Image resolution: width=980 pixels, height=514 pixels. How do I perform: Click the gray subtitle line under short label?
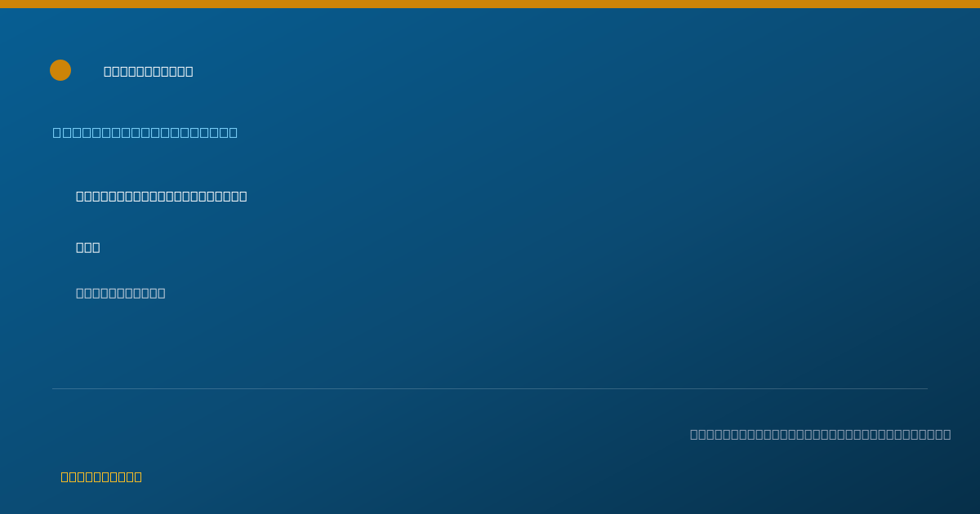(x=121, y=293)
